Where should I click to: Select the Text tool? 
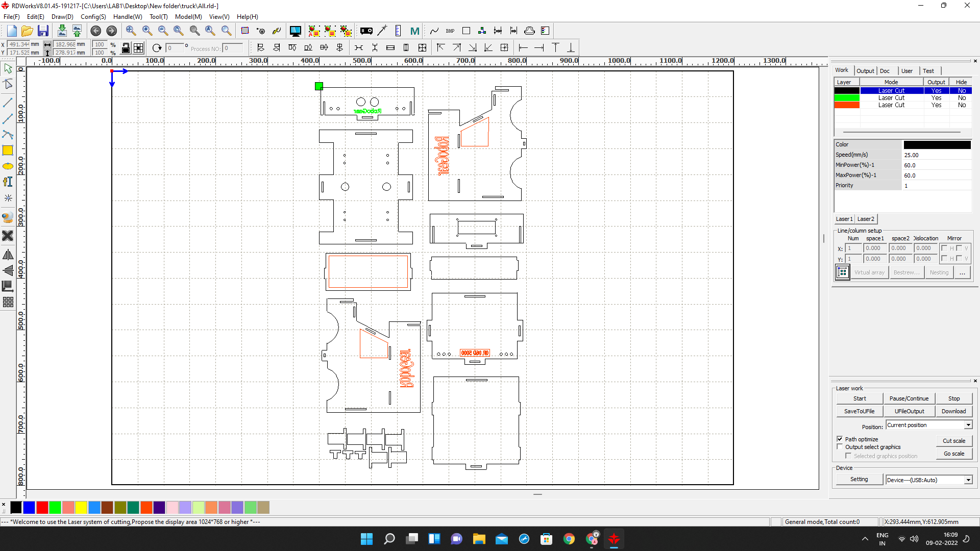coord(8,182)
